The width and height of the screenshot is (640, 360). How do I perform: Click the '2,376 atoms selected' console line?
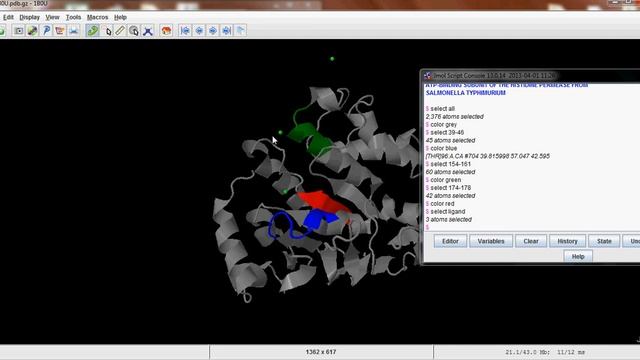[x=454, y=116]
